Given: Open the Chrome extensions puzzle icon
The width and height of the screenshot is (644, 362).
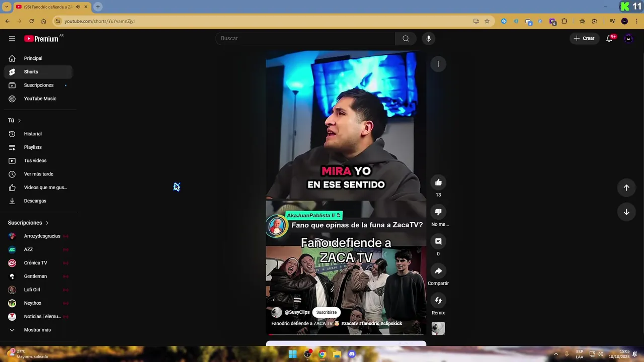Looking at the screenshot, I should pos(565,21).
